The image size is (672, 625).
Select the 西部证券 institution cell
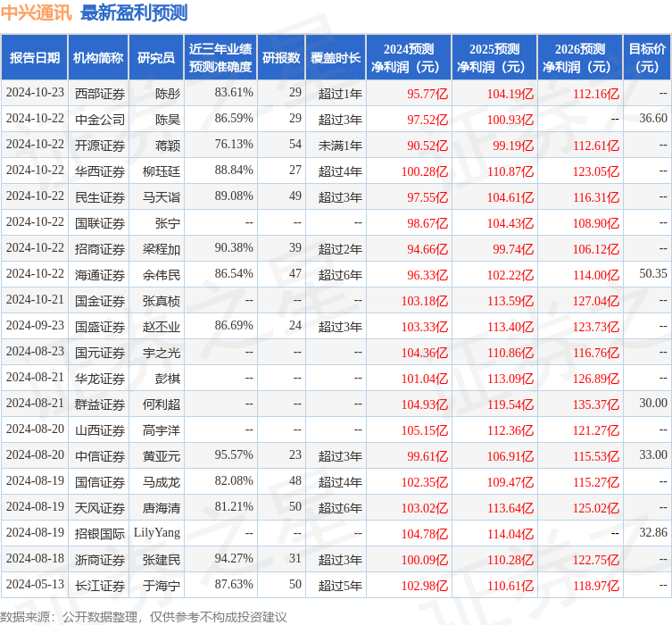coord(100,94)
